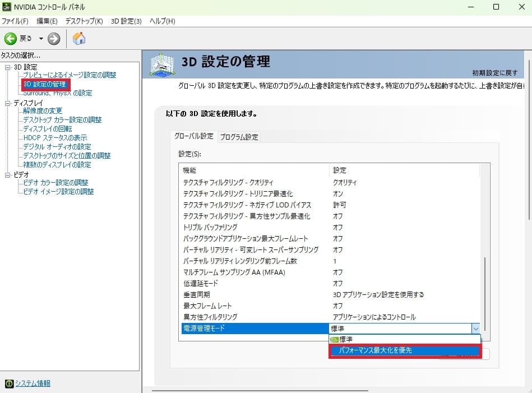Select the マルチフレーム サンプリング AA (MFAA) row
532x393 pixels.
pos(330,272)
